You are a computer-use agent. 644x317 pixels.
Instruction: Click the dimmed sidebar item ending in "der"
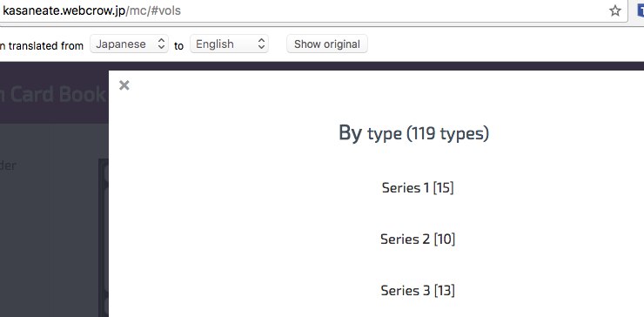click(x=7, y=165)
